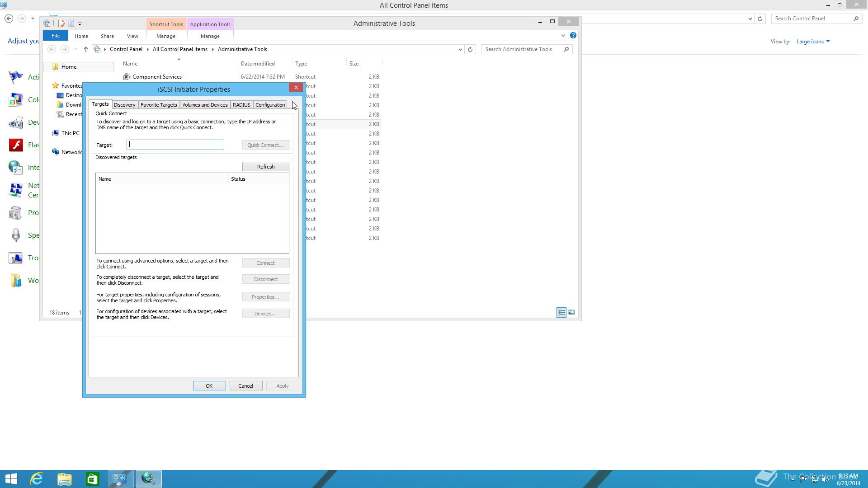Sort by Type column header
This screenshot has height=488, width=868.
(x=319, y=64)
